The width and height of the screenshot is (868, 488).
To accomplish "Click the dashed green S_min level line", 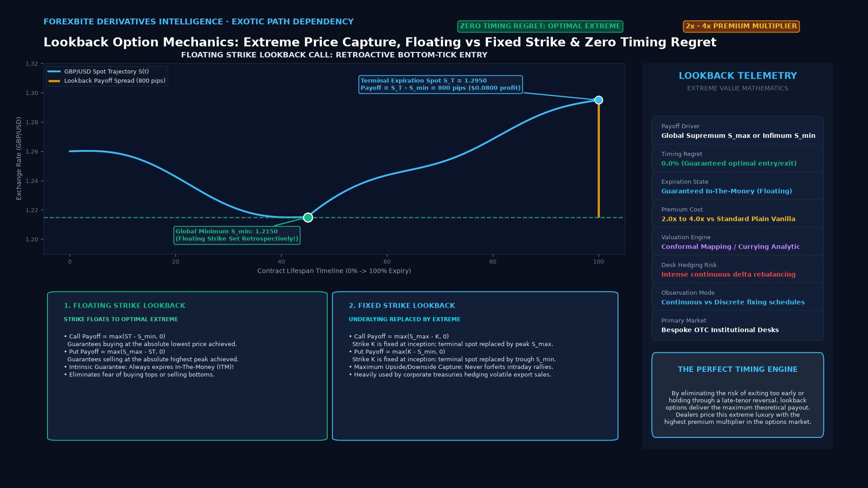I will pyautogui.click(x=334, y=218).
